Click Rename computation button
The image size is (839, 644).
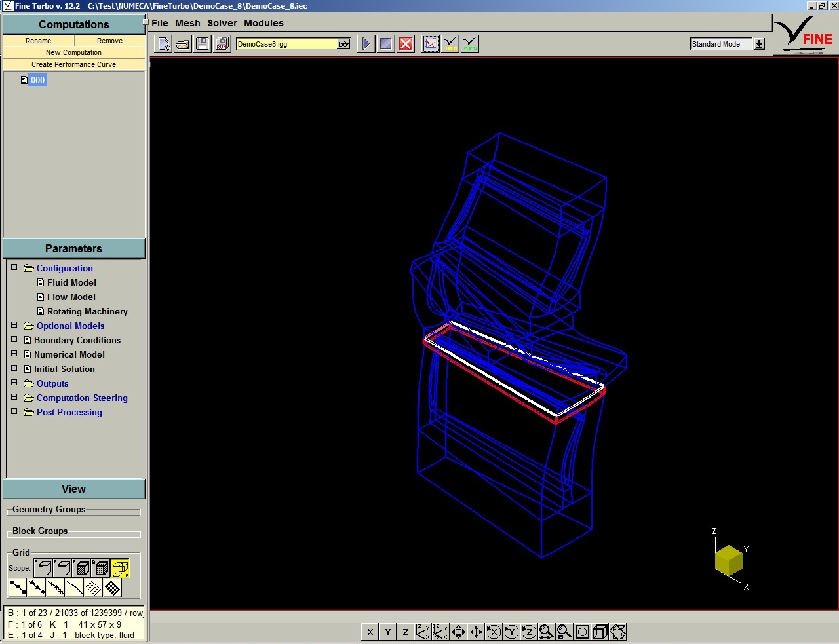pos(38,41)
